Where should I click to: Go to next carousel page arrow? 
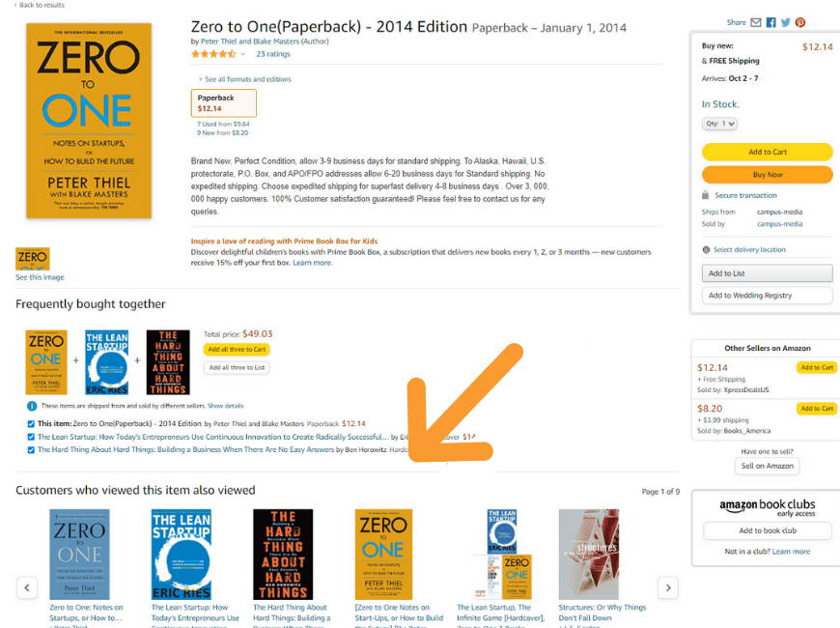point(668,587)
